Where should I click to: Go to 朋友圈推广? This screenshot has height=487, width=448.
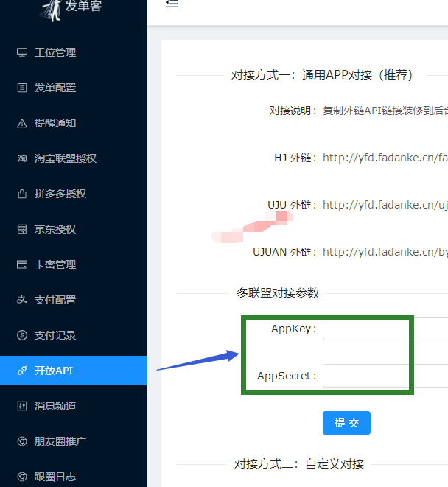click(x=74, y=441)
